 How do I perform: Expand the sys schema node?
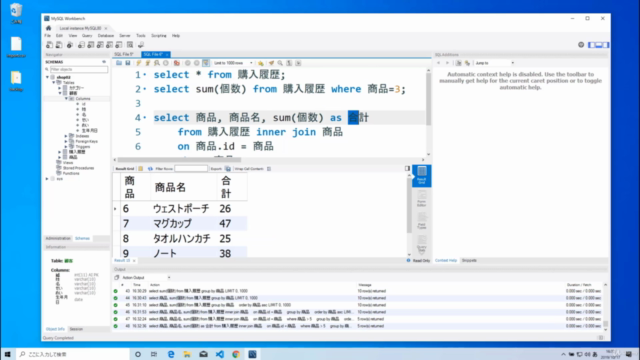pyautogui.click(x=47, y=179)
